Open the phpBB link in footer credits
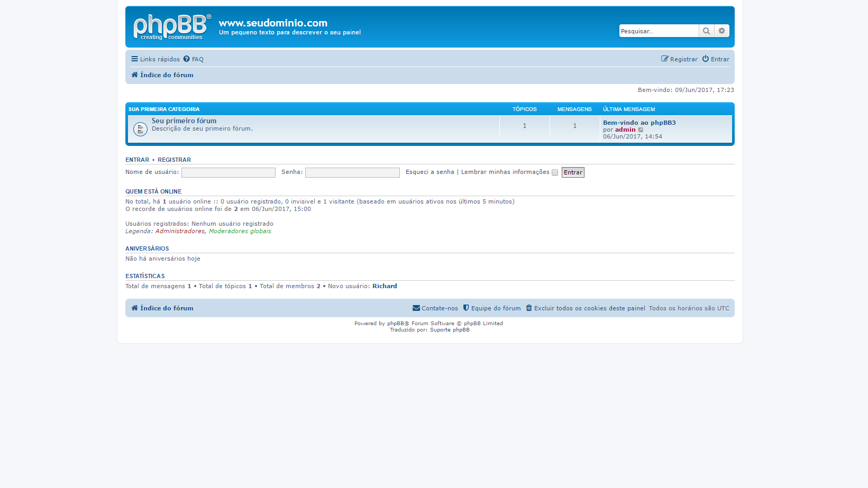868x488 pixels. click(396, 324)
